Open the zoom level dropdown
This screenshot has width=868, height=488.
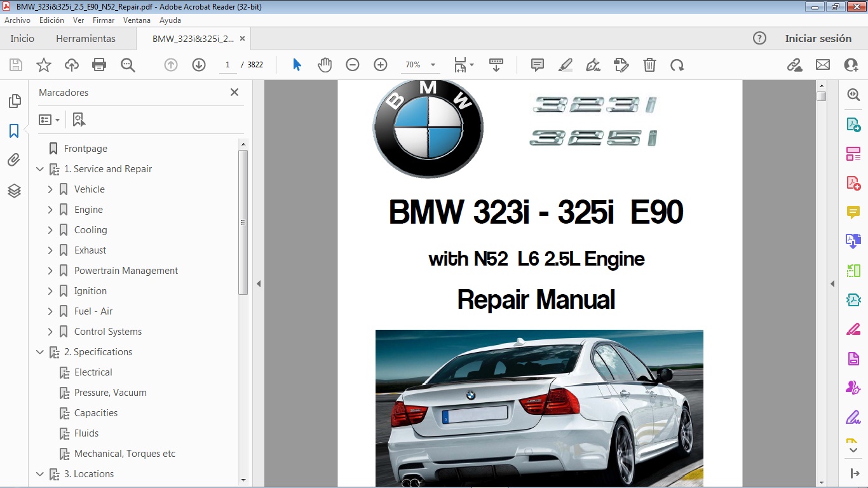pos(433,65)
